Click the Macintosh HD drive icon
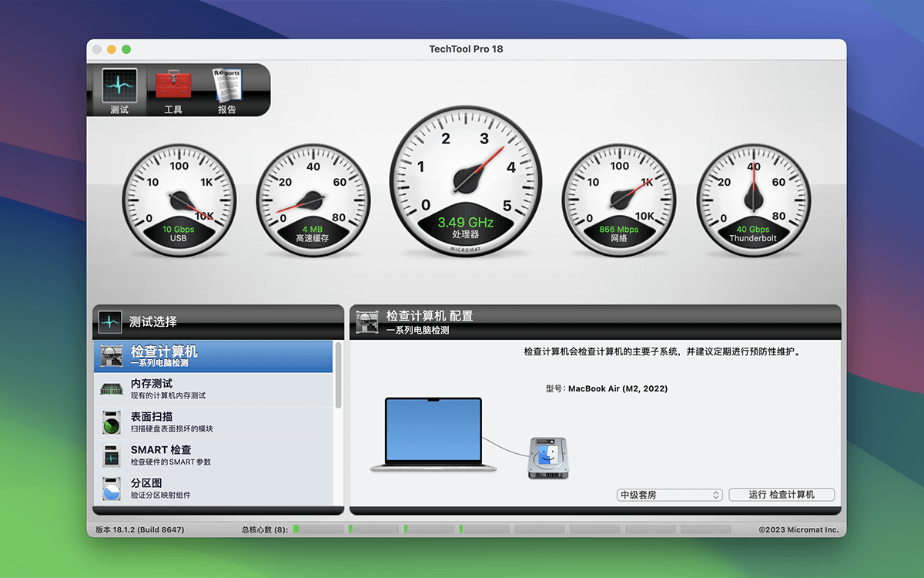924x578 pixels. (547, 458)
